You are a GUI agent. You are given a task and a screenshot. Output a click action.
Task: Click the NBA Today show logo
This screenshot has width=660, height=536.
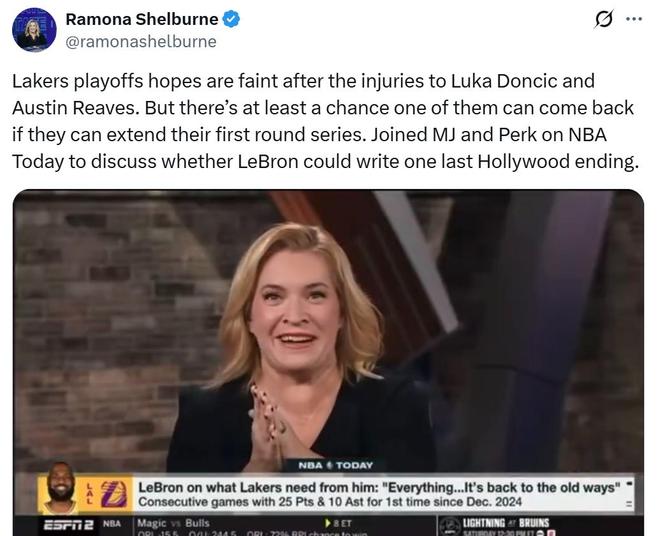click(x=335, y=465)
